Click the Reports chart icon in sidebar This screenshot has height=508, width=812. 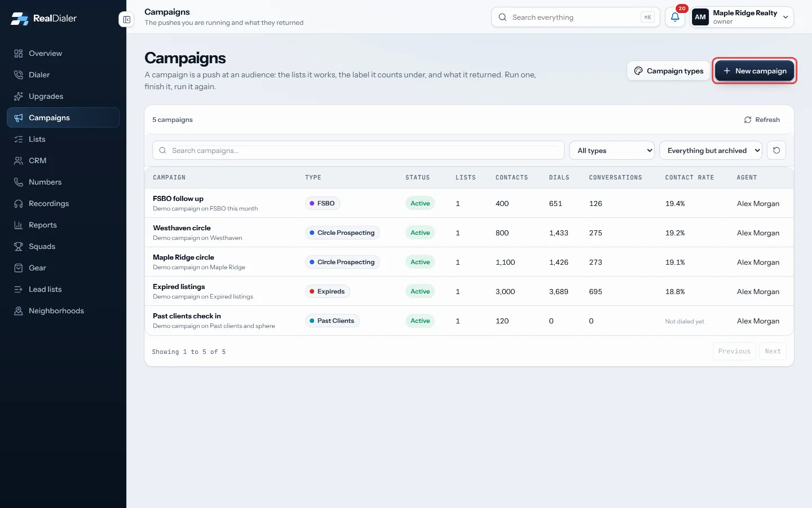click(19, 225)
